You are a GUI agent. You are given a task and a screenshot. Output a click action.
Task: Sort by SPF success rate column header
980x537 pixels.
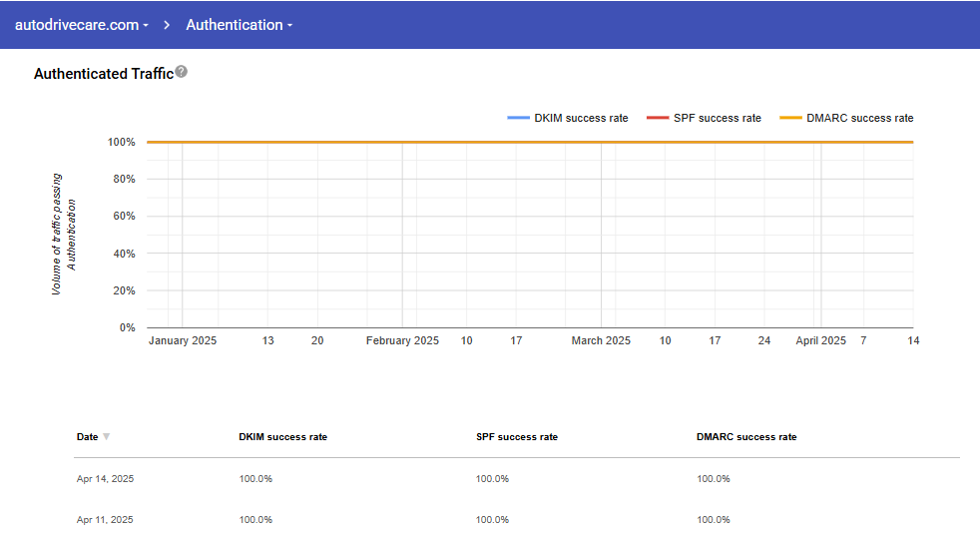tap(516, 437)
